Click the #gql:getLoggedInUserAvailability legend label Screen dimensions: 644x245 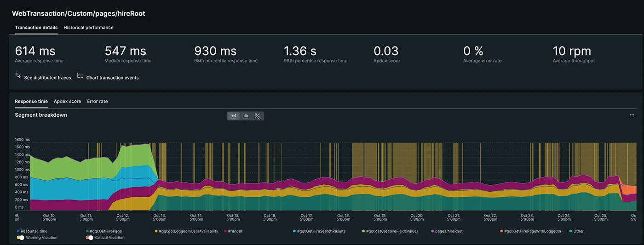coord(189,231)
